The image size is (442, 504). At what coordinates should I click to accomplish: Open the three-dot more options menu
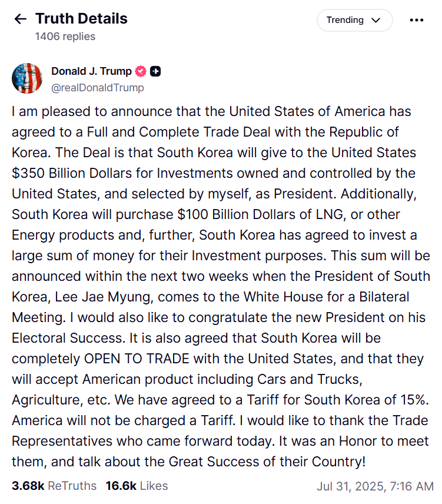(x=416, y=20)
